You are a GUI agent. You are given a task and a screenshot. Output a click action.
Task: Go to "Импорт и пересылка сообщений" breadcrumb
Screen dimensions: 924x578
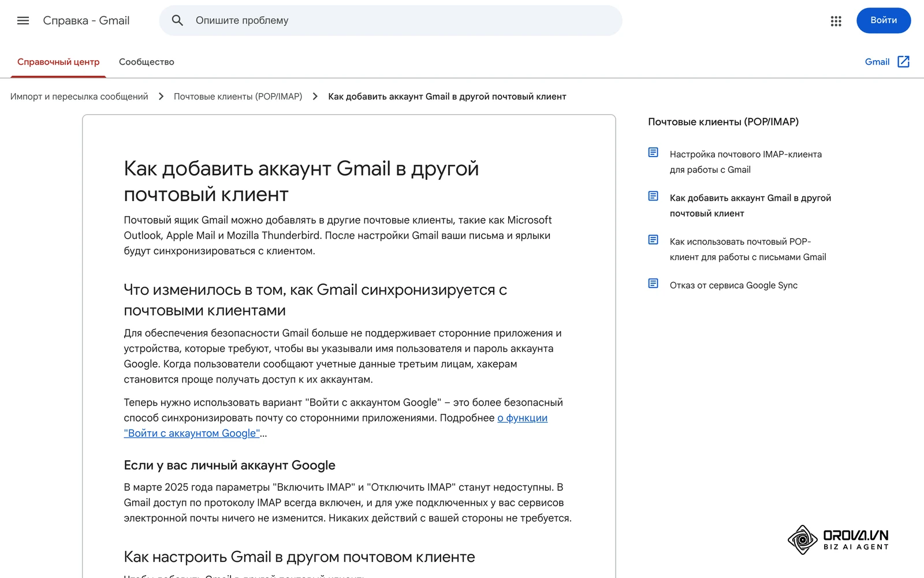pos(79,97)
